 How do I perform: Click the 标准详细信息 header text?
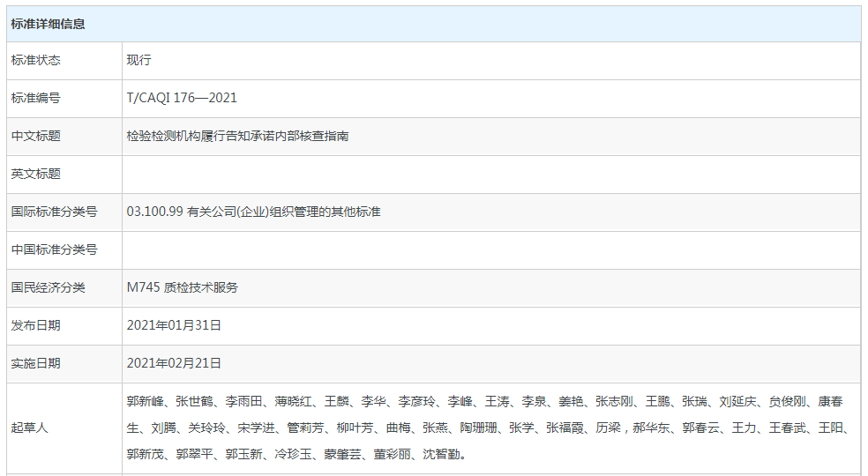(x=49, y=24)
